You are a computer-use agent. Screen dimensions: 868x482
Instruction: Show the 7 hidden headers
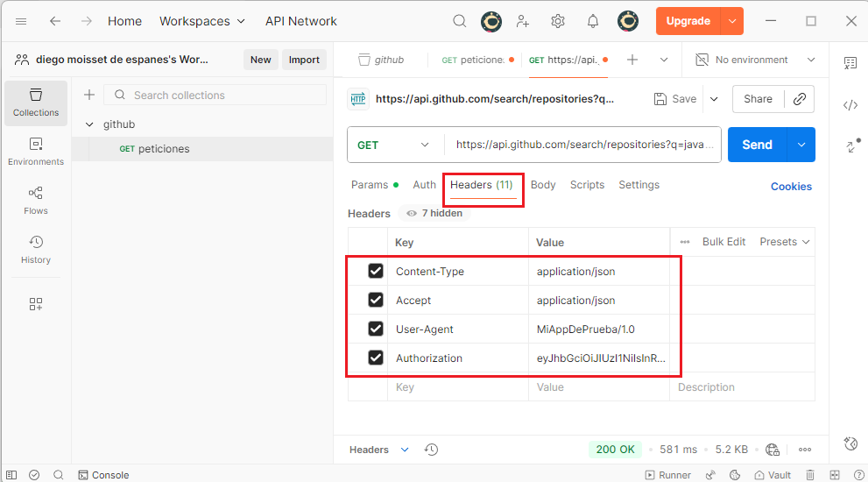pyautogui.click(x=434, y=213)
